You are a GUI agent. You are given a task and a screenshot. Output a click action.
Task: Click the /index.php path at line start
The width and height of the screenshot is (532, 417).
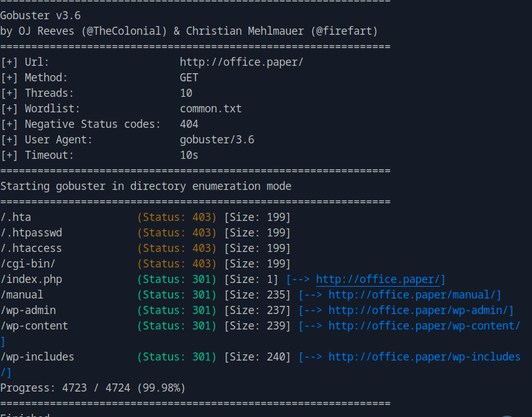pos(31,279)
